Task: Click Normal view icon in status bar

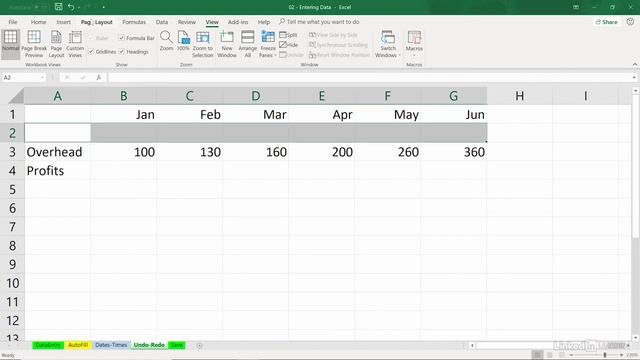Action: click(x=537, y=355)
